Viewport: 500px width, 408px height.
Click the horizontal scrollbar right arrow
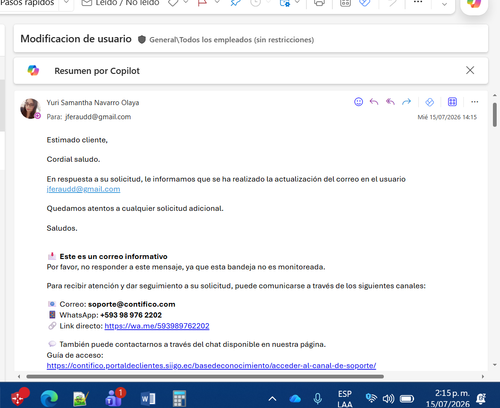coord(483,376)
